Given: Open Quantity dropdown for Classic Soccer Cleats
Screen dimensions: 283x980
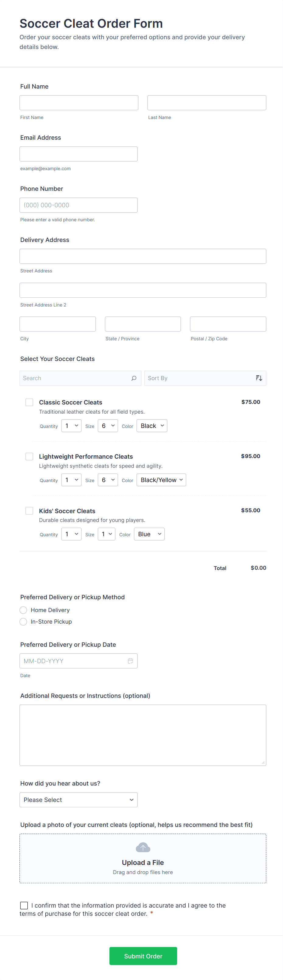Looking at the screenshot, I should (71, 426).
